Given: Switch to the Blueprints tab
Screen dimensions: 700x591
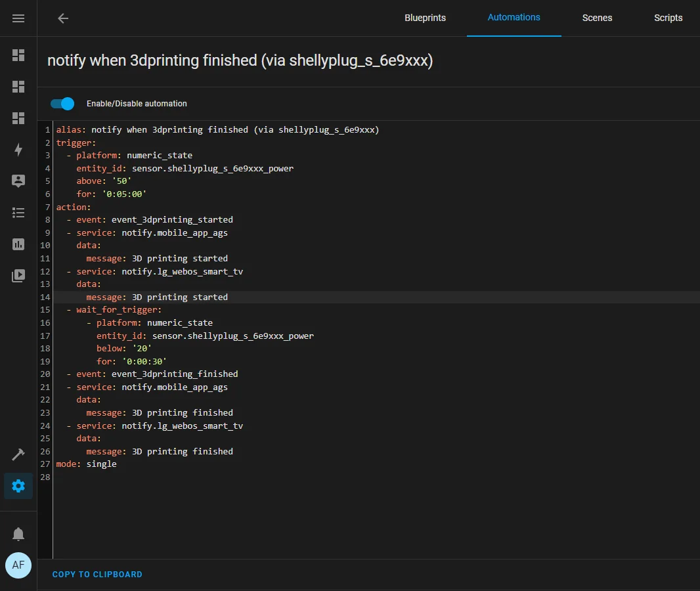Looking at the screenshot, I should [425, 18].
